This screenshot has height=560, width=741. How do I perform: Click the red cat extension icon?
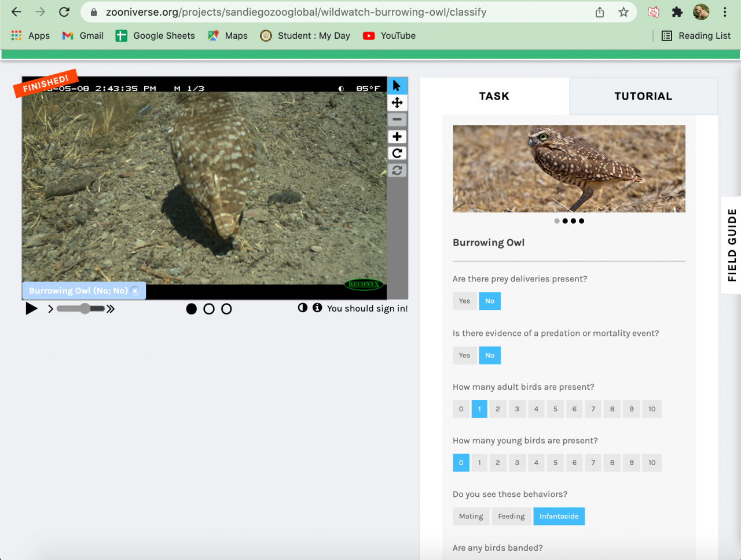[x=654, y=12]
